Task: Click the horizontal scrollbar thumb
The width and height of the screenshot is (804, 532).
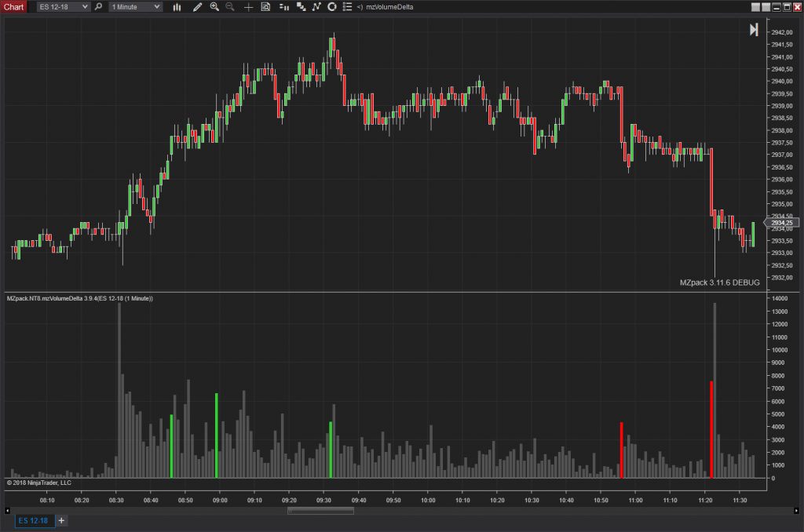Action: point(320,511)
